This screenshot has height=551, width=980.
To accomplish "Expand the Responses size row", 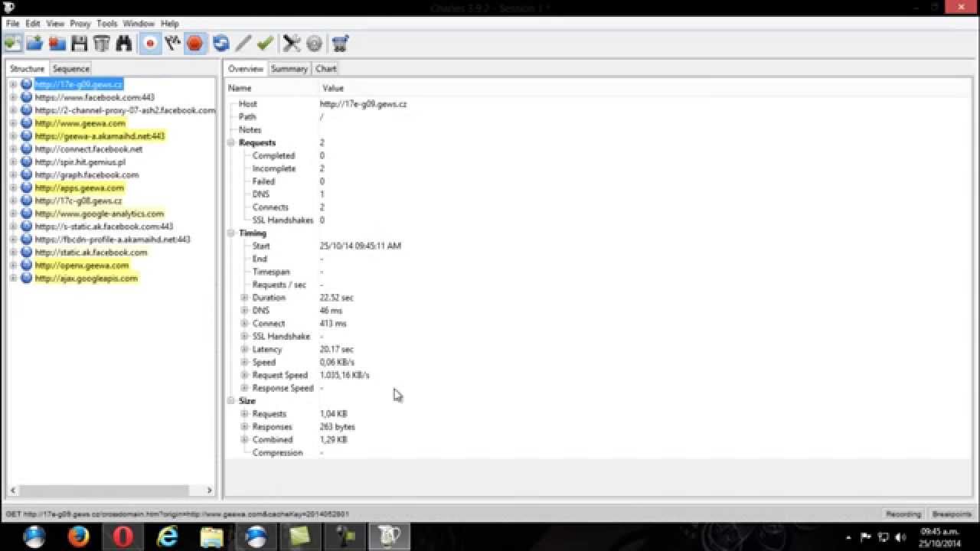I will coord(245,426).
